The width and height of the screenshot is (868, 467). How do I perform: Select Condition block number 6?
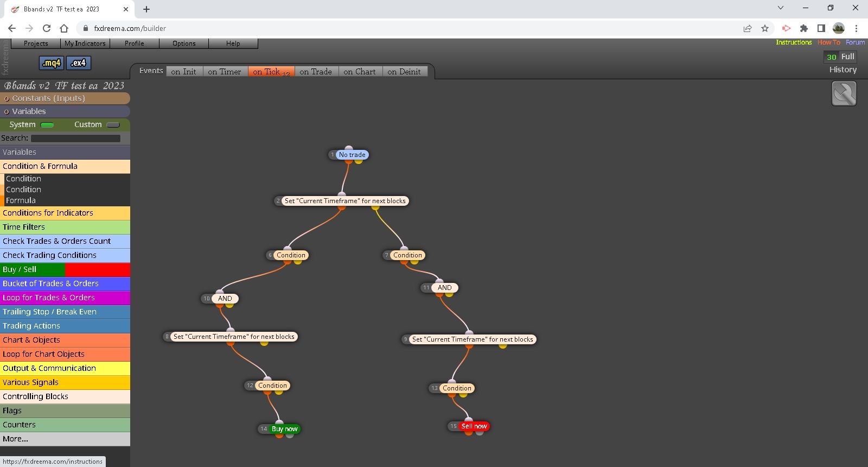[x=291, y=255]
